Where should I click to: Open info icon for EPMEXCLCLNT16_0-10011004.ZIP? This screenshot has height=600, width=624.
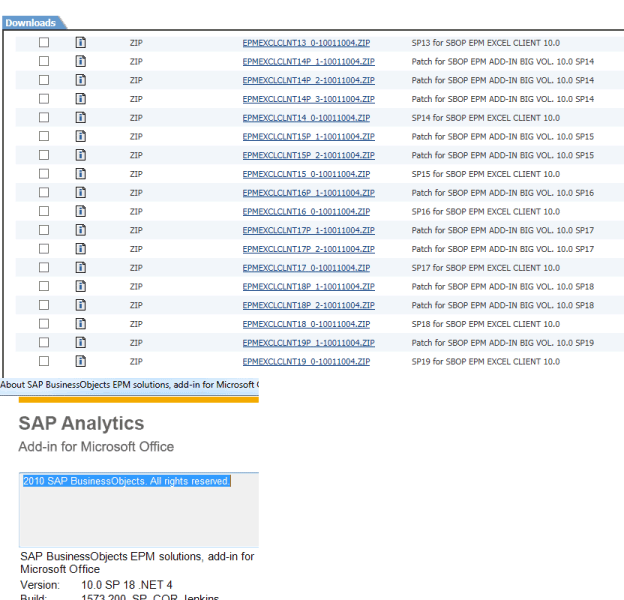(x=81, y=211)
